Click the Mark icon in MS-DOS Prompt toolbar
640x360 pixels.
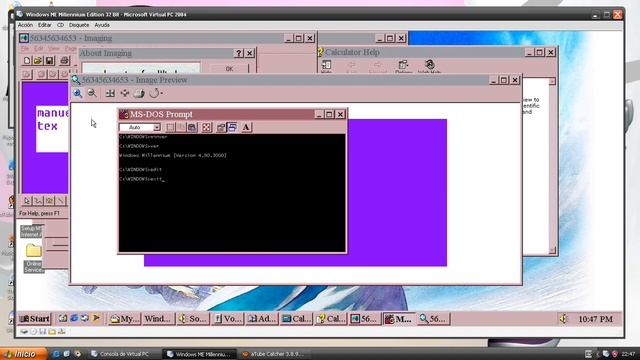[x=170, y=127]
